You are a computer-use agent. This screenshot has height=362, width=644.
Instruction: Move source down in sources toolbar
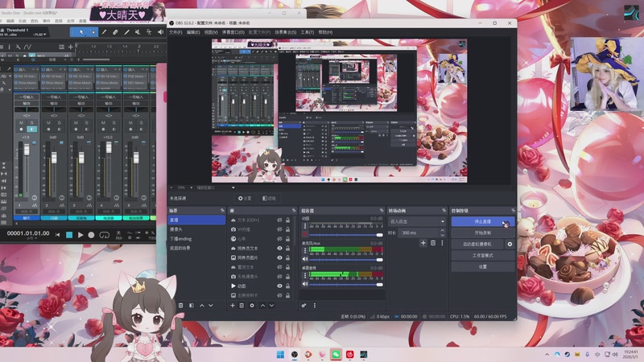coord(271,306)
